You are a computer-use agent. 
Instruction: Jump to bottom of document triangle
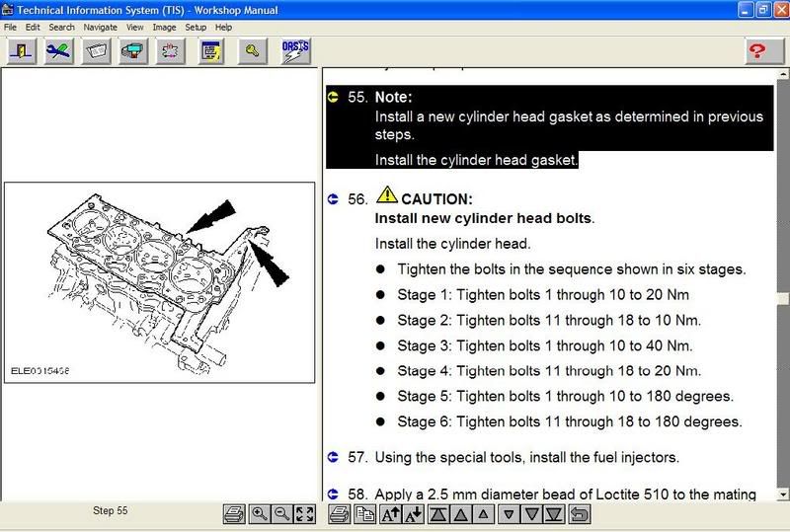tap(554, 514)
